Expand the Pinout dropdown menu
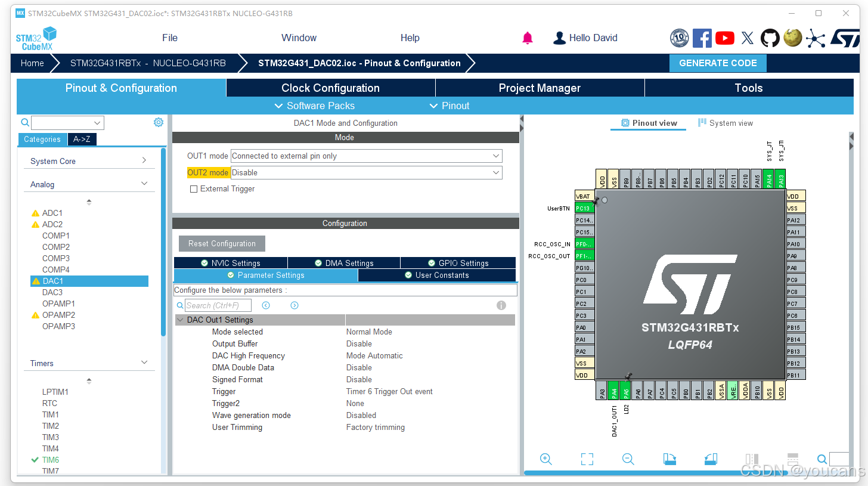 pos(449,106)
